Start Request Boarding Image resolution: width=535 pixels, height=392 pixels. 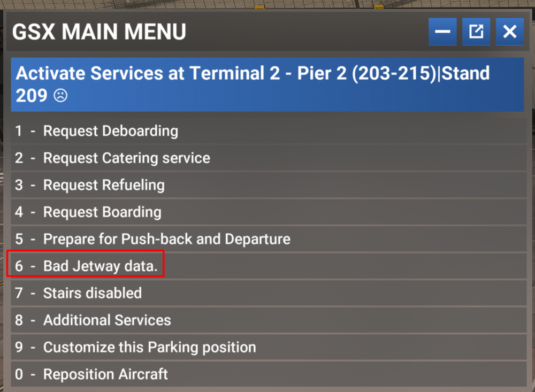pos(102,212)
